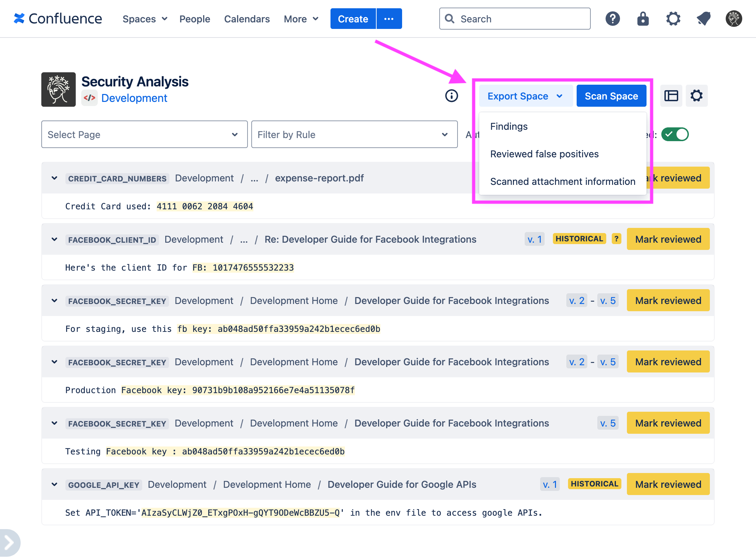Open notifications via the bell icon
756x557 pixels.
click(x=703, y=19)
